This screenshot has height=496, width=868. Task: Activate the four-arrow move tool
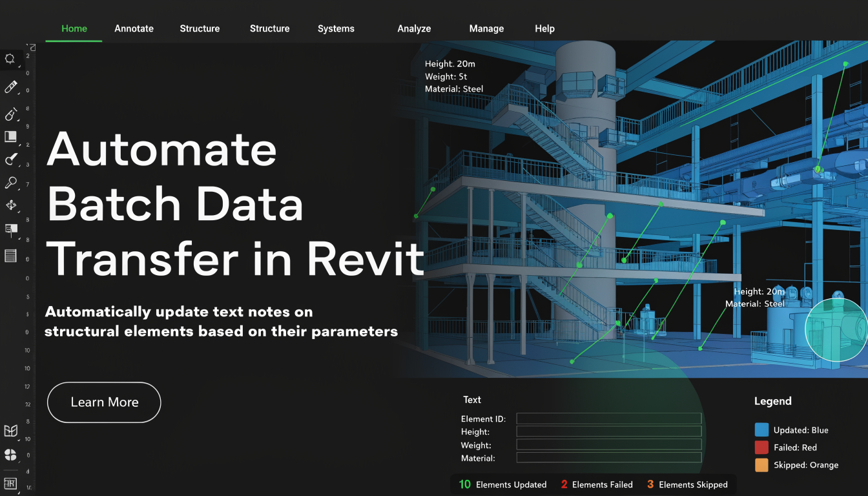point(10,206)
